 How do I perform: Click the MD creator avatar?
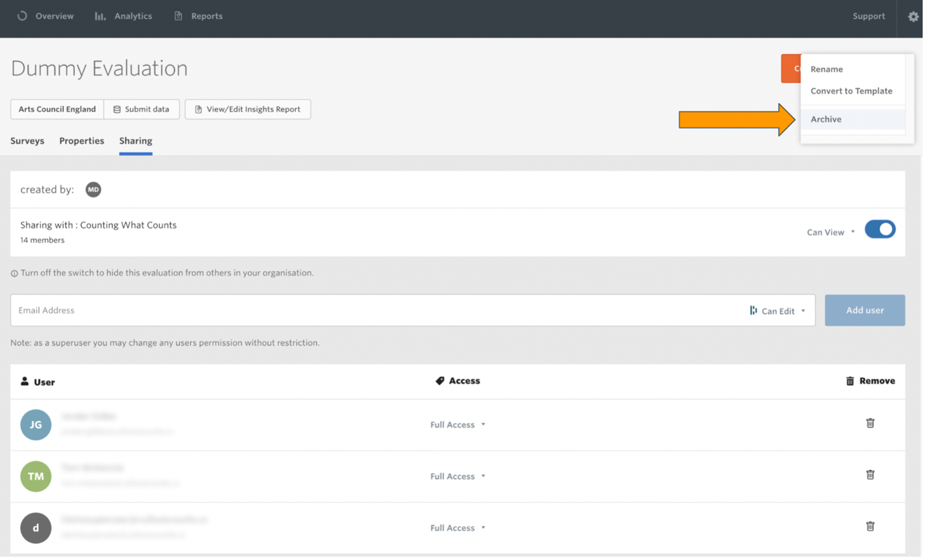click(x=94, y=191)
